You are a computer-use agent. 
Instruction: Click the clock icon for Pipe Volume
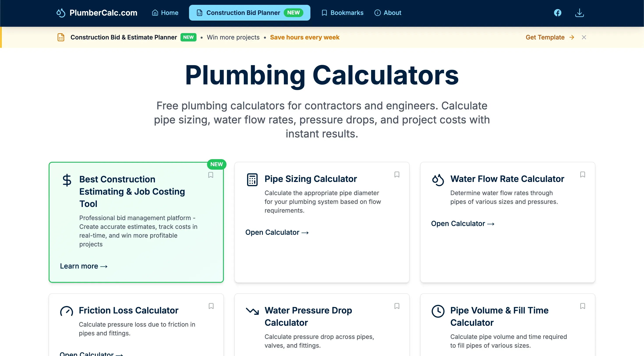(x=438, y=311)
